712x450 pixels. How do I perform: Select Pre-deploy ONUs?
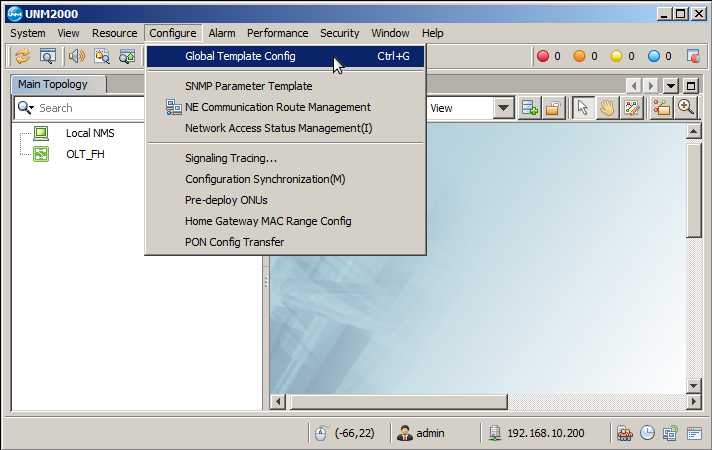286,200
